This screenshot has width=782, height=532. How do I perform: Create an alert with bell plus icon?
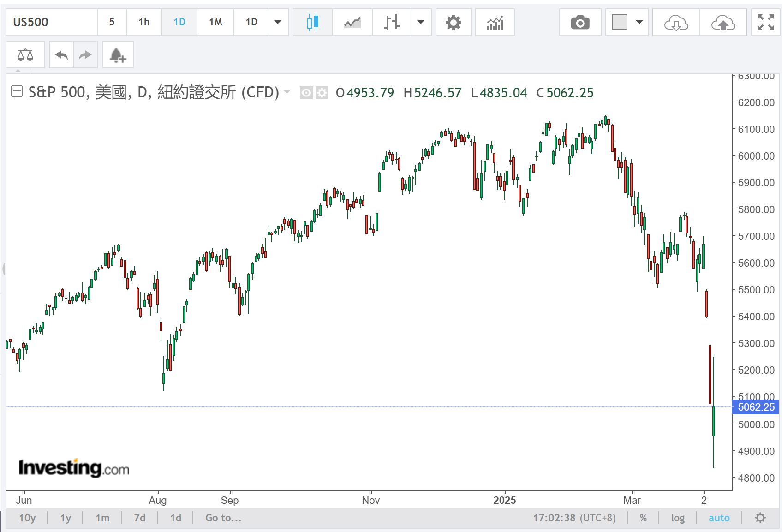[x=118, y=55]
